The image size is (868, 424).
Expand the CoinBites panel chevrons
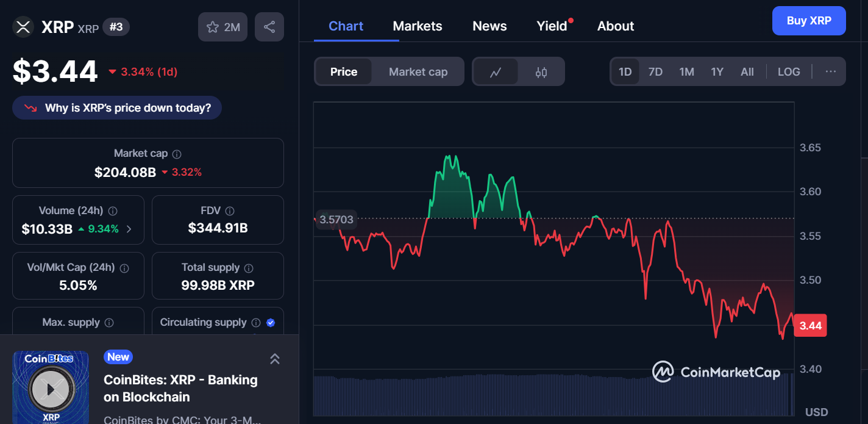coord(275,359)
